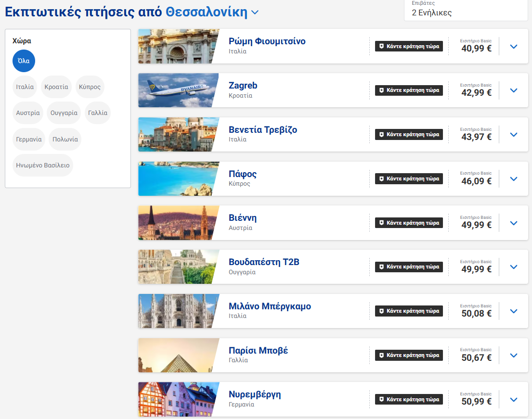Activate the Πολωνία destination filter
Viewport: 532px width, 419px height.
coord(65,139)
